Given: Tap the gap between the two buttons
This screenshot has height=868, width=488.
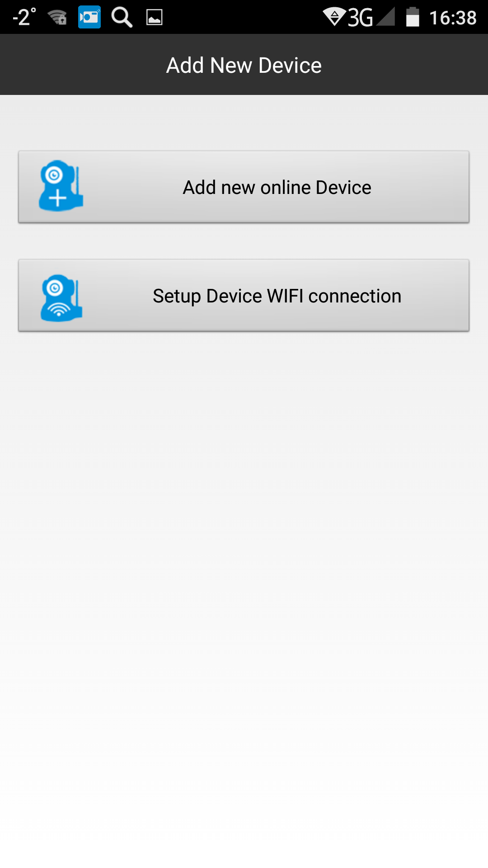Looking at the screenshot, I should [x=244, y=241].
